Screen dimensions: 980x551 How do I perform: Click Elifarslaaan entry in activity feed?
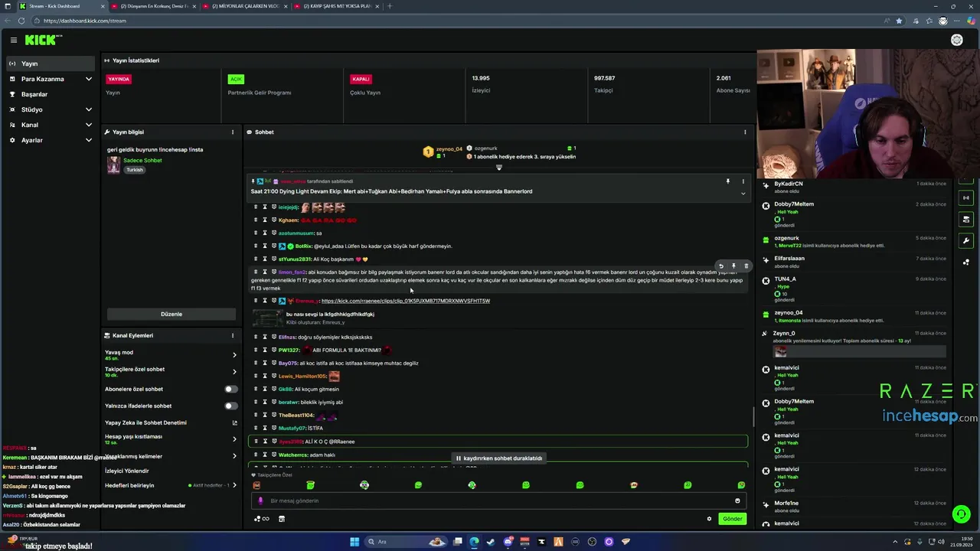coord(854,262)
